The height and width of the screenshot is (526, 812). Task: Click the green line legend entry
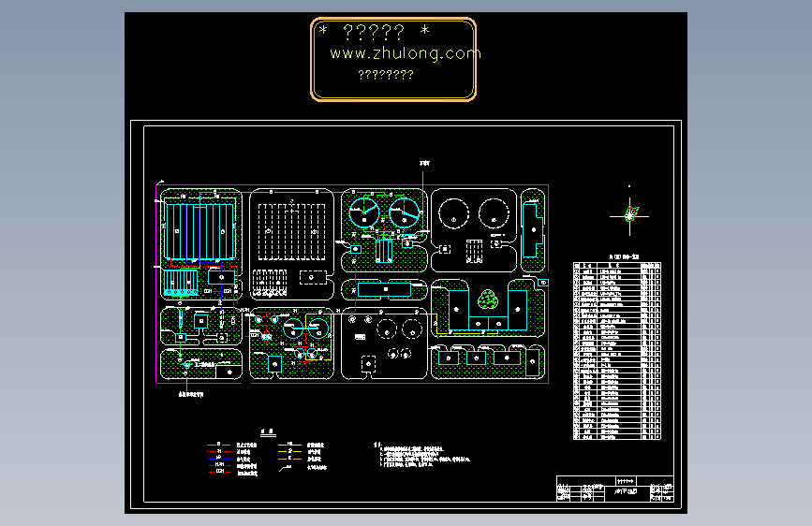pyautogui.click(x=231, y=445)
